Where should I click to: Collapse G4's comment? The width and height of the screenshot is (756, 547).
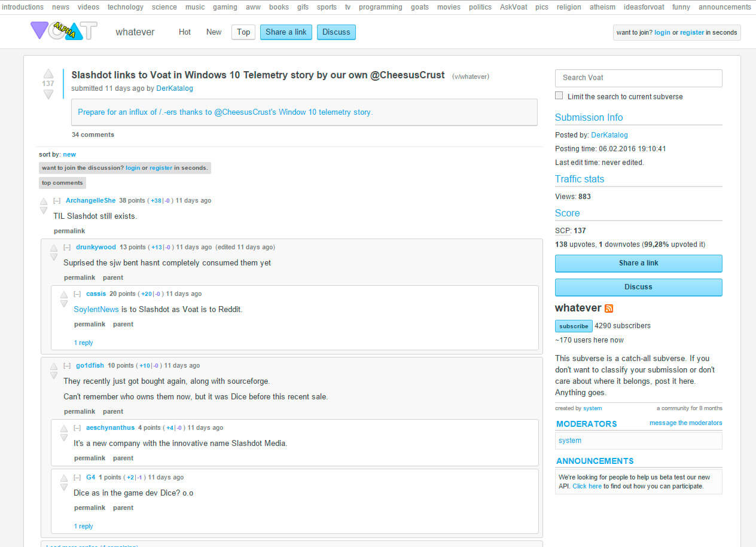click(x=77, y=478)
